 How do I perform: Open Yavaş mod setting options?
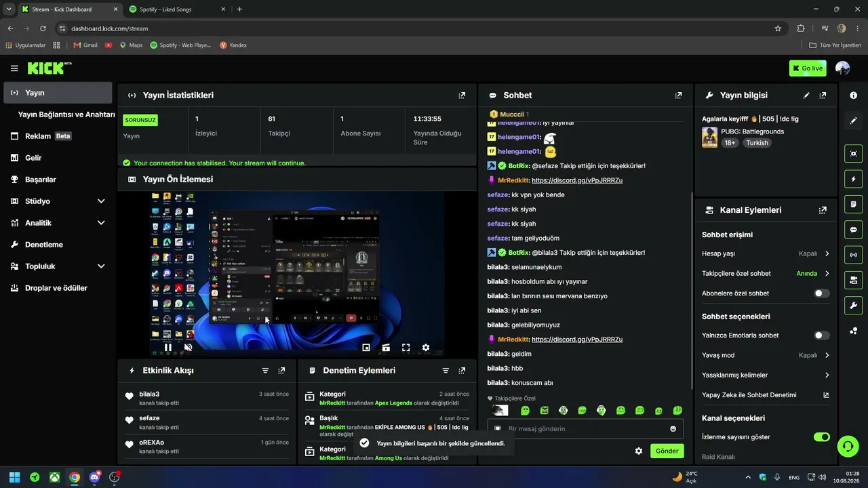coord(766,355)
